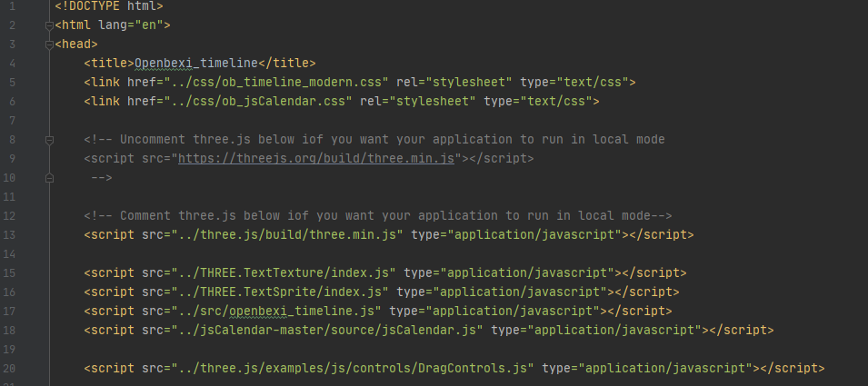Click line number 1 in the gutter
This screenshot has width=868, height=386.
click(12, 6)
